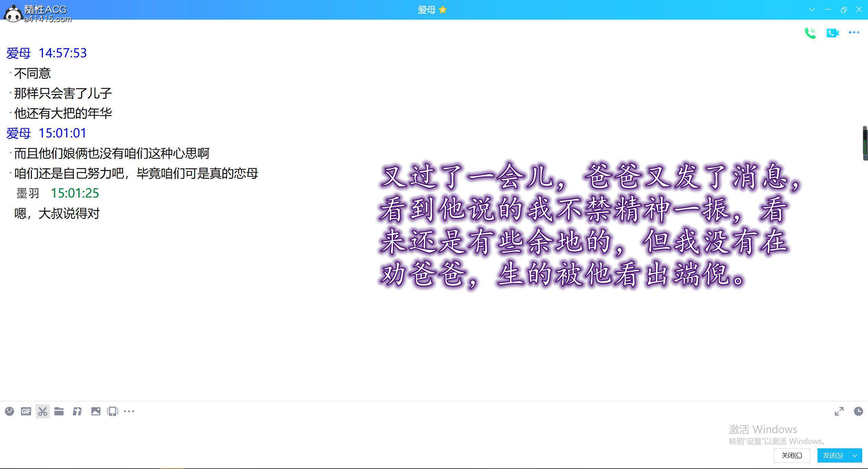Open the emoji smiley picker
Screen dimensions: 868x469
tap(9, 411)
